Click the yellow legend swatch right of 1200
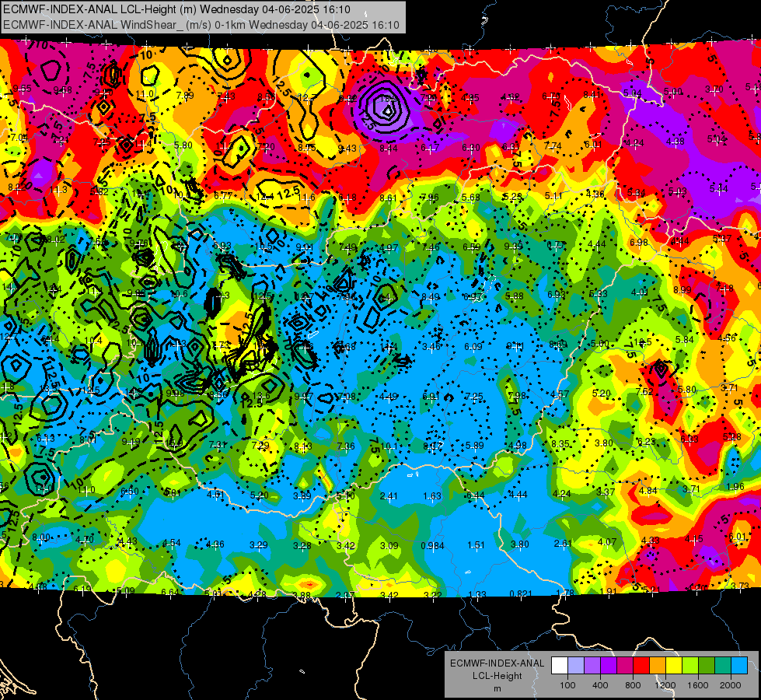The image size is (761, 700). coord(674,666)
